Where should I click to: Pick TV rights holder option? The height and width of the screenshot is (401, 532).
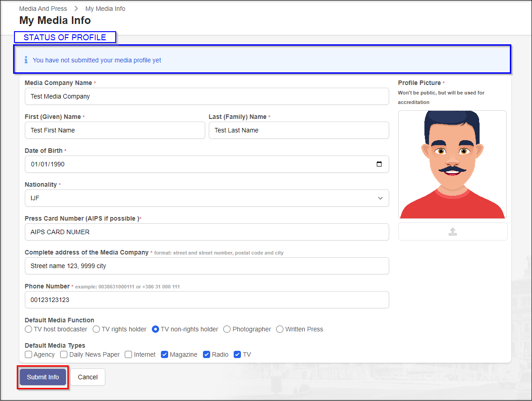(x=96, y=329)
